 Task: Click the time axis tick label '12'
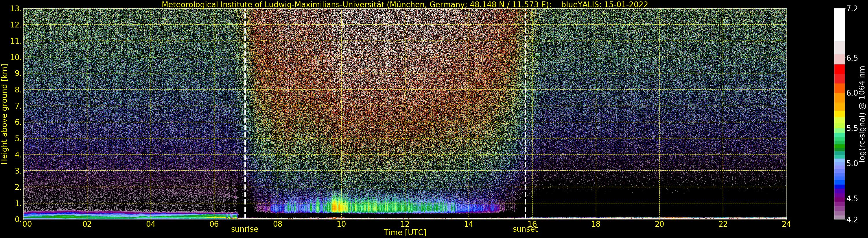coord(405,224)
